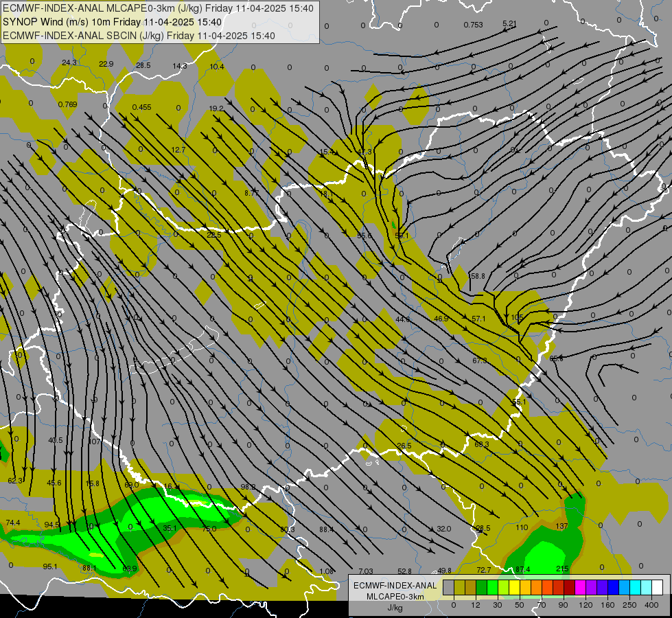This screenshot has height=618, width=672.
Task: Click the olive legend swatch above 0
Action: (x=459, y=587)
